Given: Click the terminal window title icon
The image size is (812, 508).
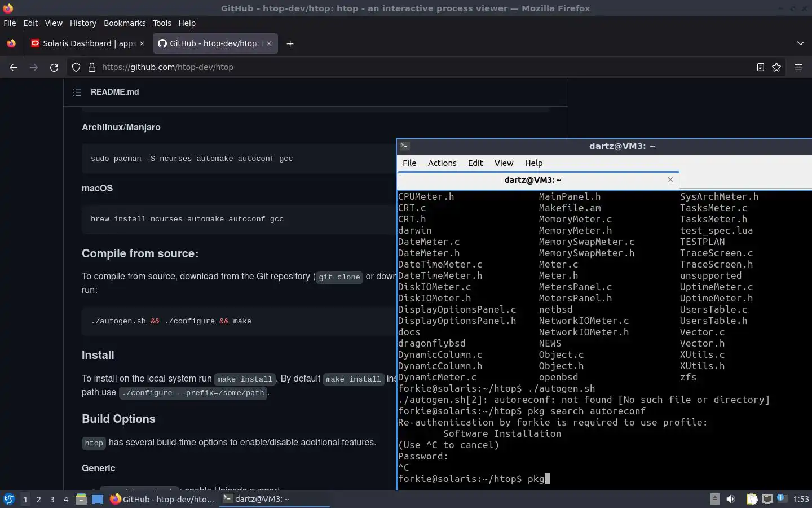Looking at the screenshot, I should 404,146.
